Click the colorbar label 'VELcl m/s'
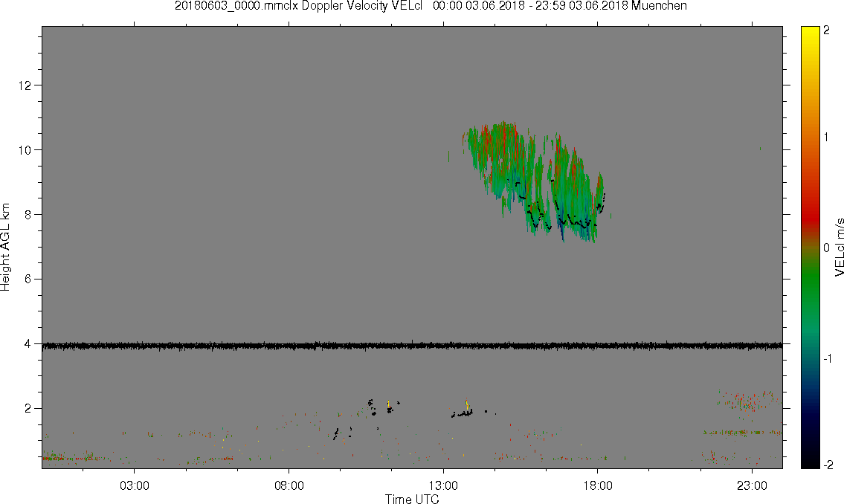844x504 pixels. click(x=838, y=248)
